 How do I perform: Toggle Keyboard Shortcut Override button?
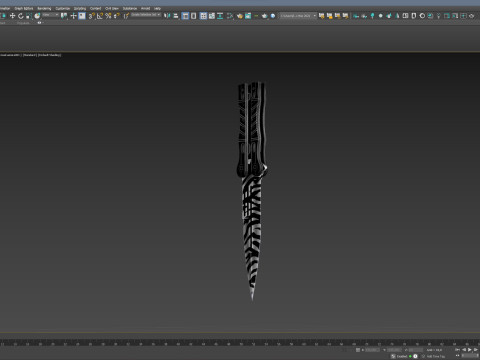click(x=82, y=16)
